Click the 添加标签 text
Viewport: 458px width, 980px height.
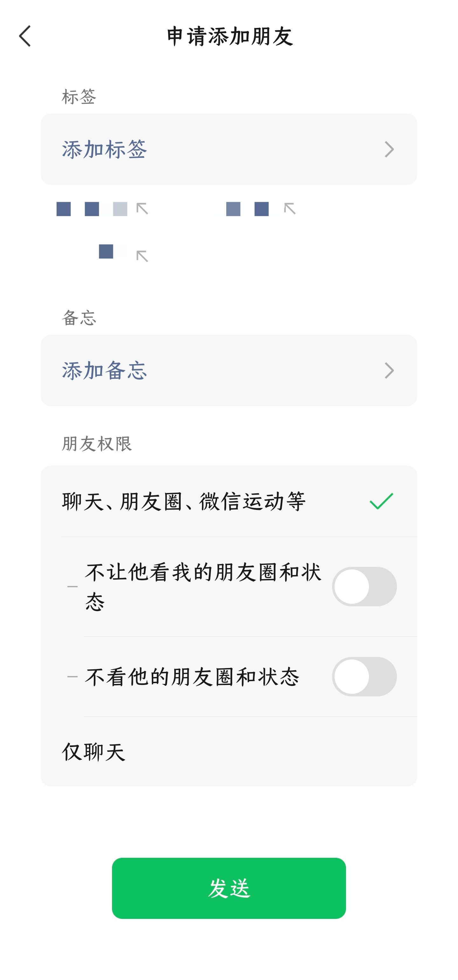click(105, 149)
